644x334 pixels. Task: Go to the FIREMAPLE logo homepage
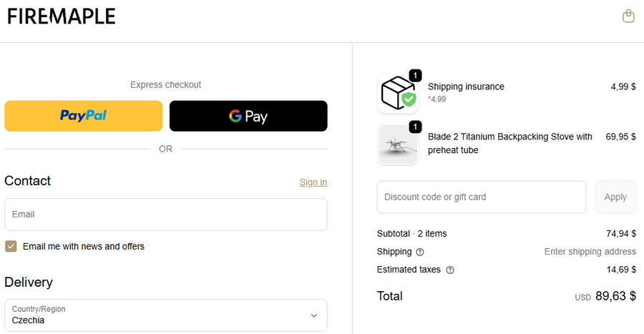point(62,16)
